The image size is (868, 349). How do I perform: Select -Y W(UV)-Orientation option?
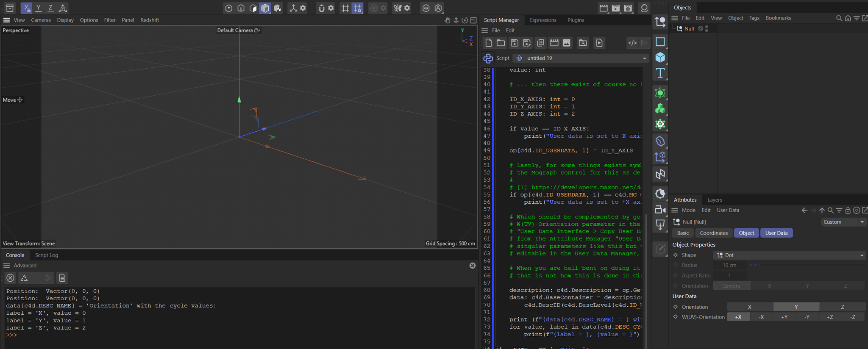coord(807,317)
